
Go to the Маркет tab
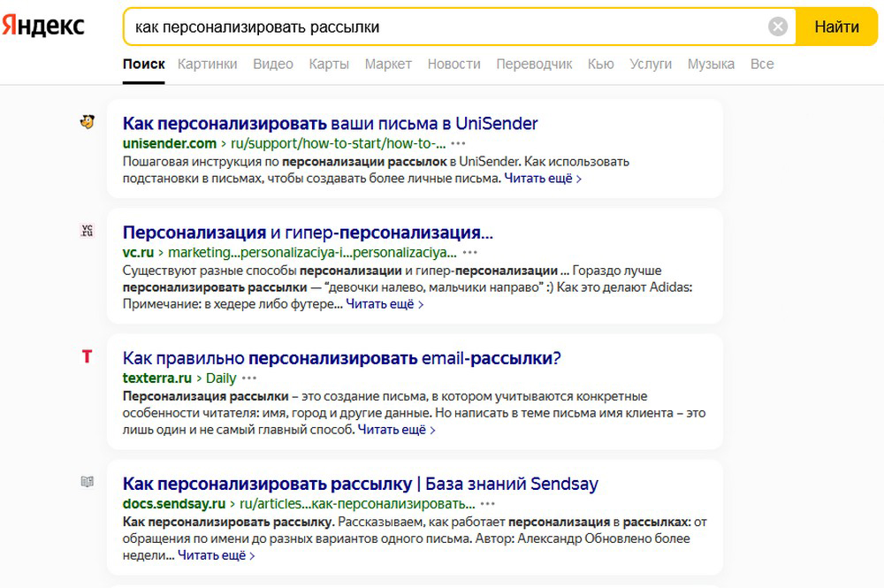coord(388,65)
